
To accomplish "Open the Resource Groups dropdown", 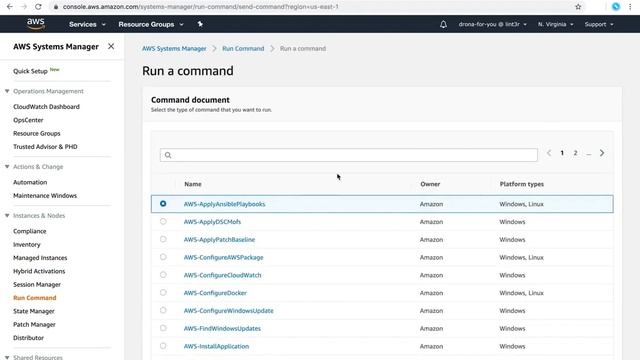I will pyautogui.click(x=151, y=24).
